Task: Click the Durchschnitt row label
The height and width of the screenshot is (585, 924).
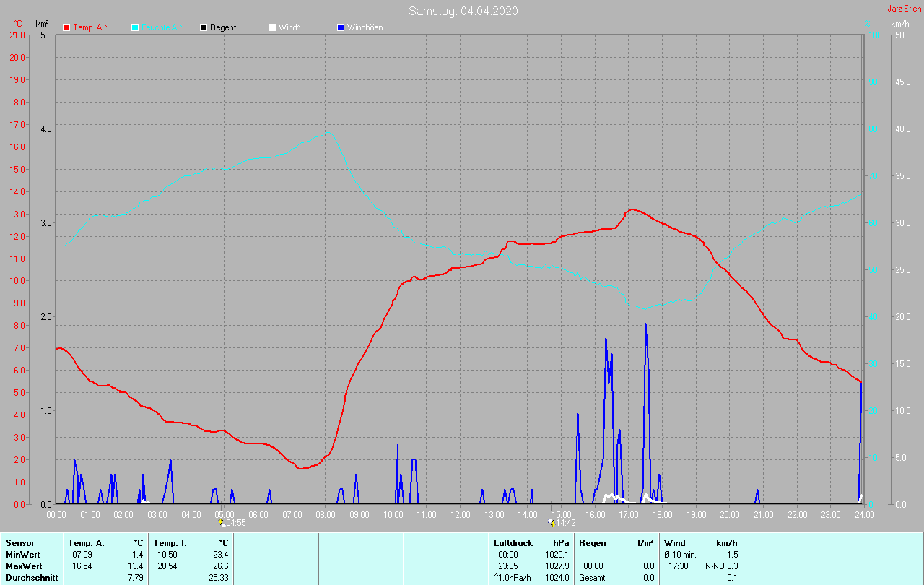Action: tap(31, 577)
